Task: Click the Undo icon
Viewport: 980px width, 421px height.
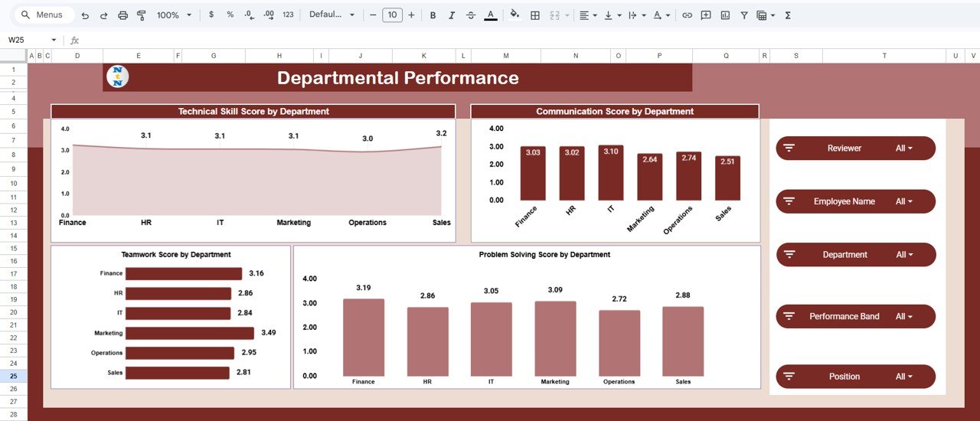Action: pyautogui.click(x=85, y=15)
